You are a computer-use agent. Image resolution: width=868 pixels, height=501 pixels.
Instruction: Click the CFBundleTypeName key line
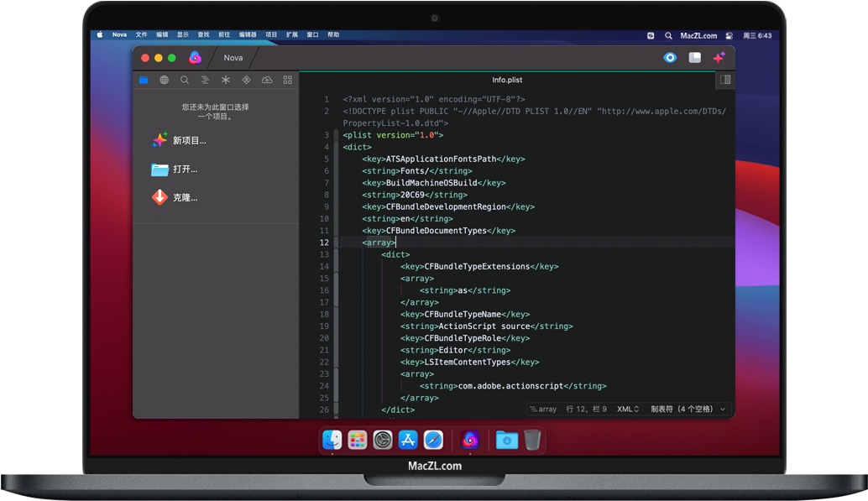click(465, 315)
